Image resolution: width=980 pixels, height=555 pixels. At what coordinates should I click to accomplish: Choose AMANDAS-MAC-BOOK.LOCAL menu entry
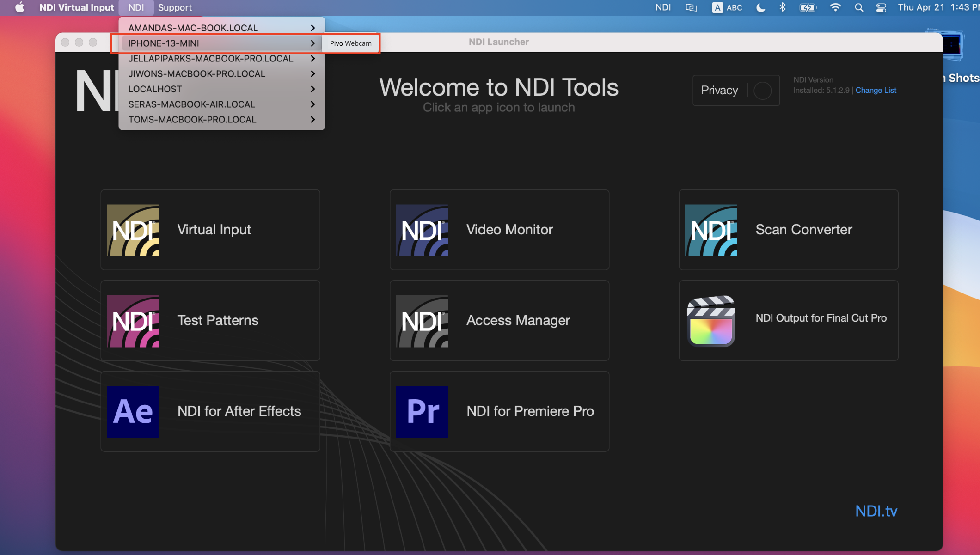click(x=221, y=28)
